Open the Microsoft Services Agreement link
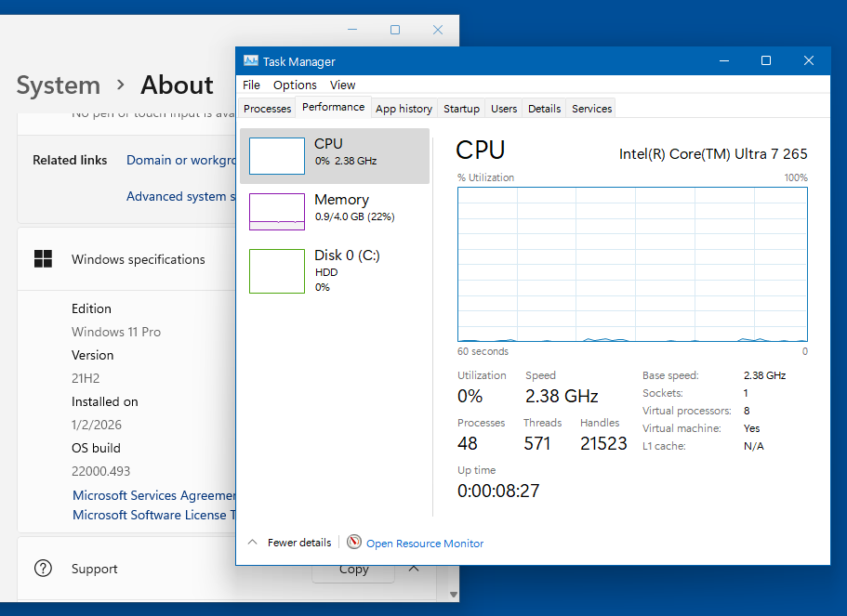 [x=153, y=496]
